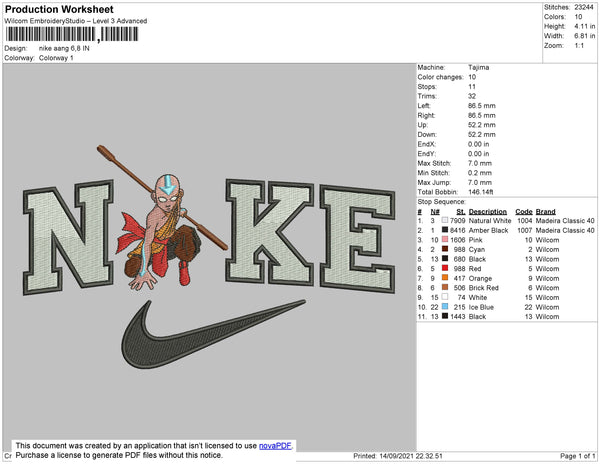Click the Natural White color swatch
This screenshot has width=600, height=464.
(x=445, y=220)
